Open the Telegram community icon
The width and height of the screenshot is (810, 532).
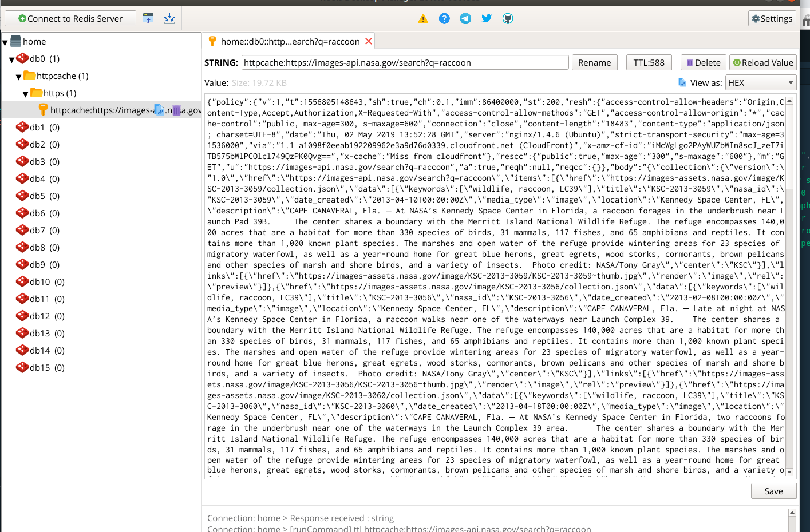click(465, 18)
